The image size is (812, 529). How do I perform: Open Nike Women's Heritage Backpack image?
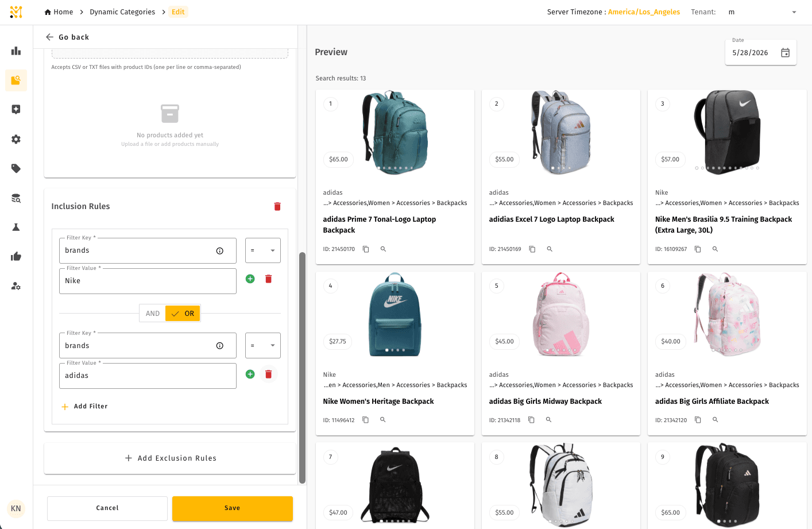[x=395, y=314]
